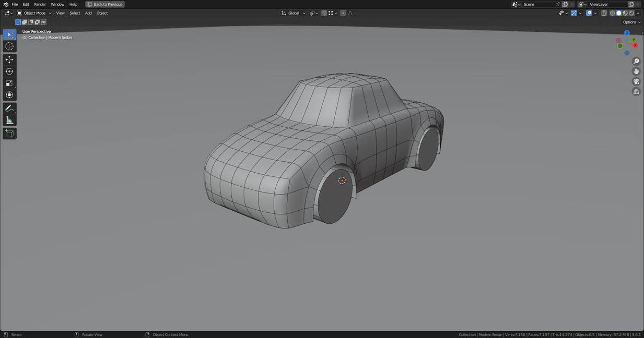The image size is (644, 338).
Task: Click the Transform tool
Action: (9, 95)
